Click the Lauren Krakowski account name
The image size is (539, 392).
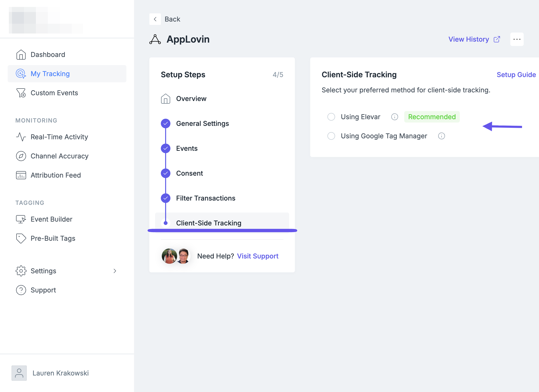point(61,373)
